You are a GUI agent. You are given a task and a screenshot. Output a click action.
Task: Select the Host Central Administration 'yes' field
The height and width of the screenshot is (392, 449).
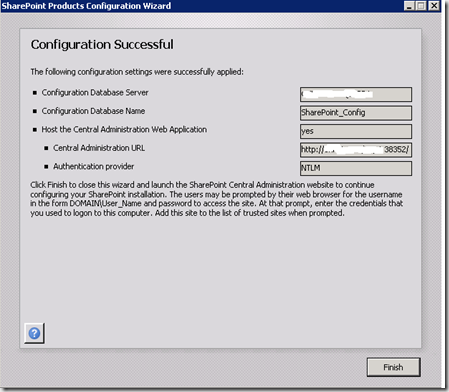click(x=356, y=131)
